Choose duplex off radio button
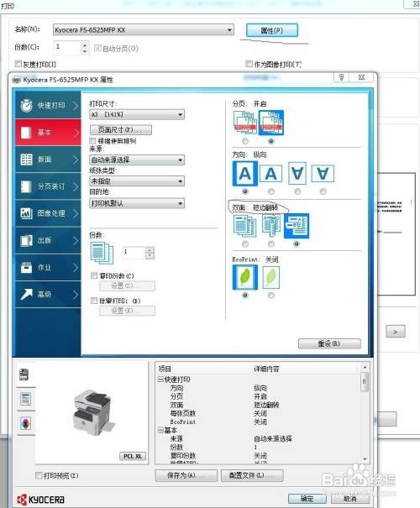Screen dimensions: 420x508 point(245,244)
